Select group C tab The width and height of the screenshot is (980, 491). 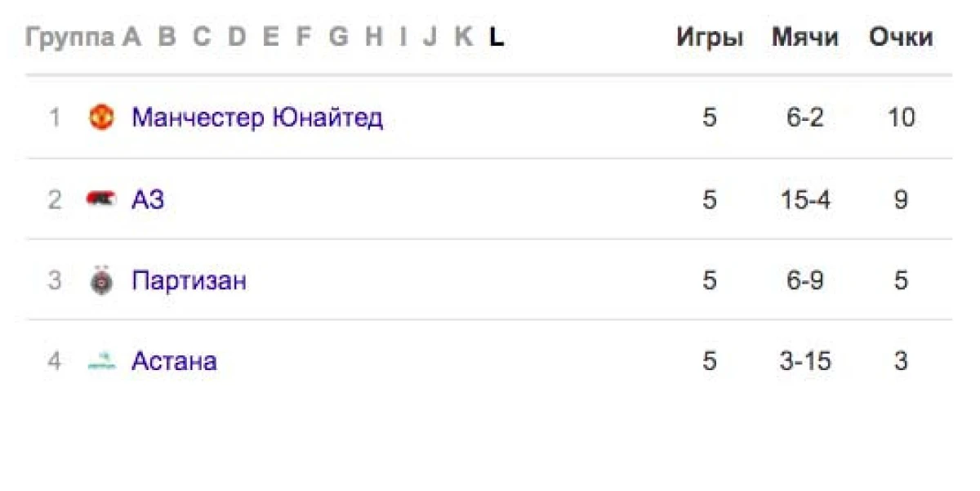(202, 37)
